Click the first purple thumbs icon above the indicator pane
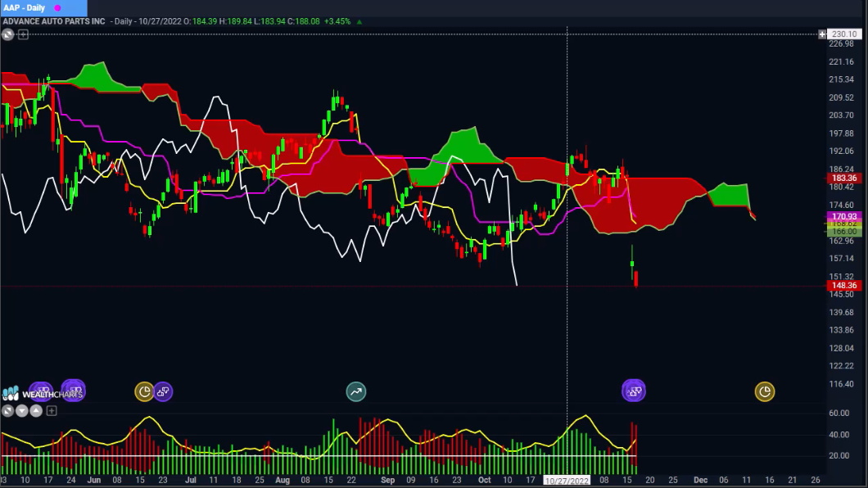The width and height of the screenshot is (868, 488). point(41,391)
